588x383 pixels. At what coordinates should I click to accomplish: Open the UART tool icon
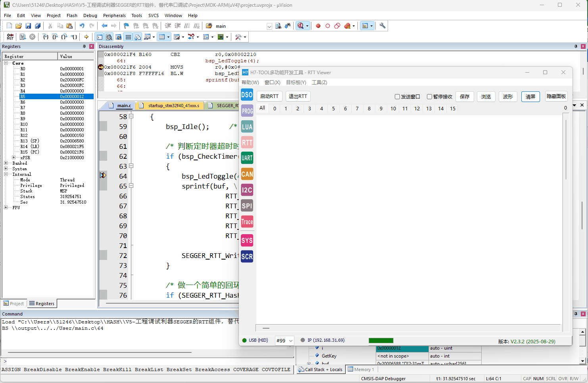point(247,158)
